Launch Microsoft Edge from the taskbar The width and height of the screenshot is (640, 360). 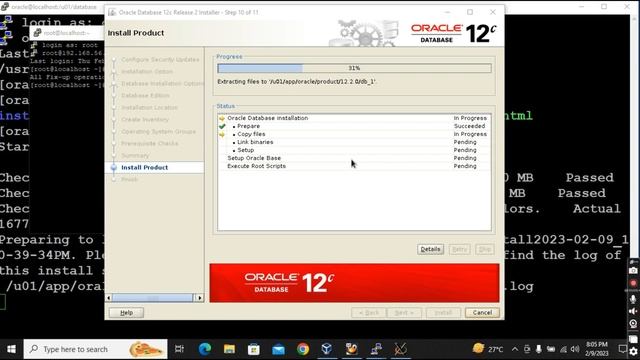coord(205,349)
